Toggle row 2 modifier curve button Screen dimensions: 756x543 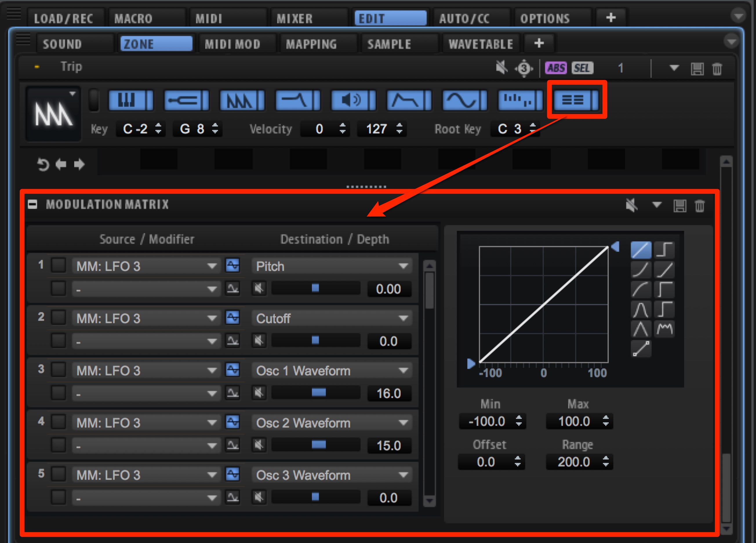pyautogui.click(x=233, y=341)
